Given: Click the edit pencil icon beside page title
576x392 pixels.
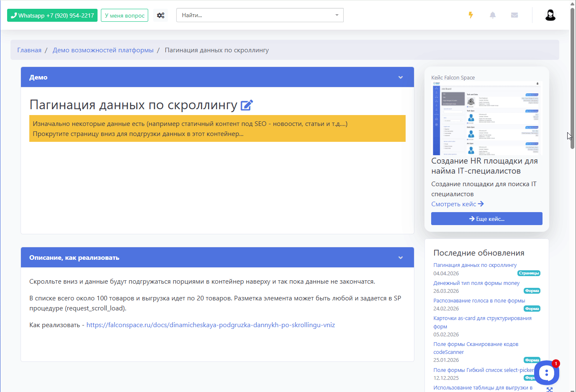Looking at the screenshot, I should point(247,105).
